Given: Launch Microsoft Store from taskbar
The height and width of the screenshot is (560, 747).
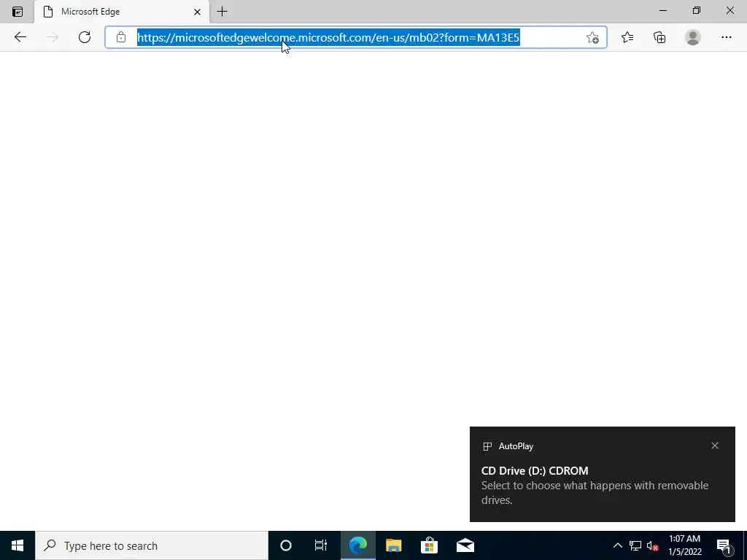Looking at the screenshot, I should (429, 545).
